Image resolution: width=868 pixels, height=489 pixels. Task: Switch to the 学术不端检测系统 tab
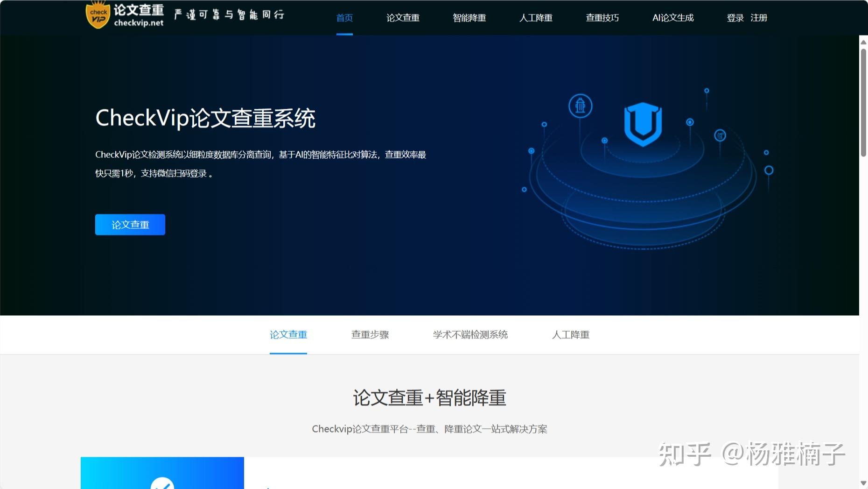(470, 335)
